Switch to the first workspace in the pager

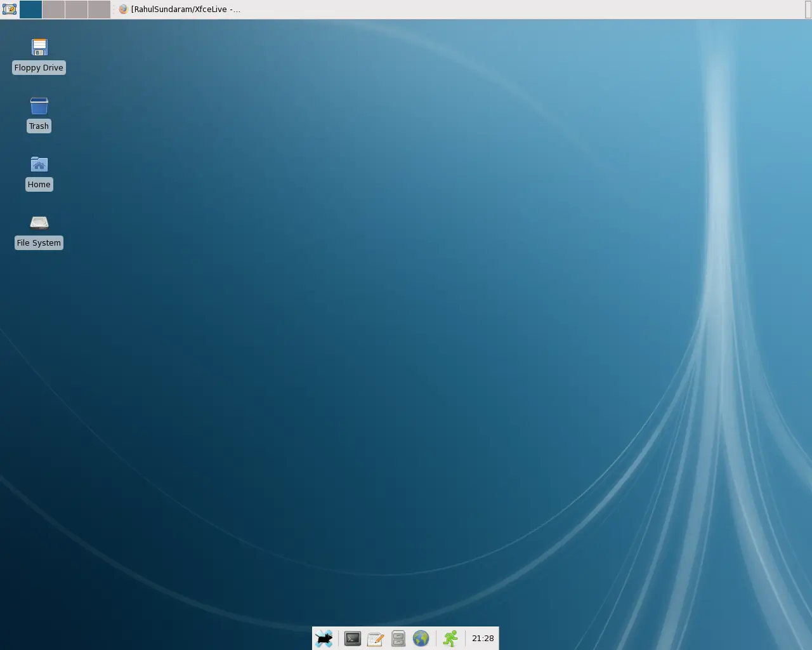[x=30, y=10]
